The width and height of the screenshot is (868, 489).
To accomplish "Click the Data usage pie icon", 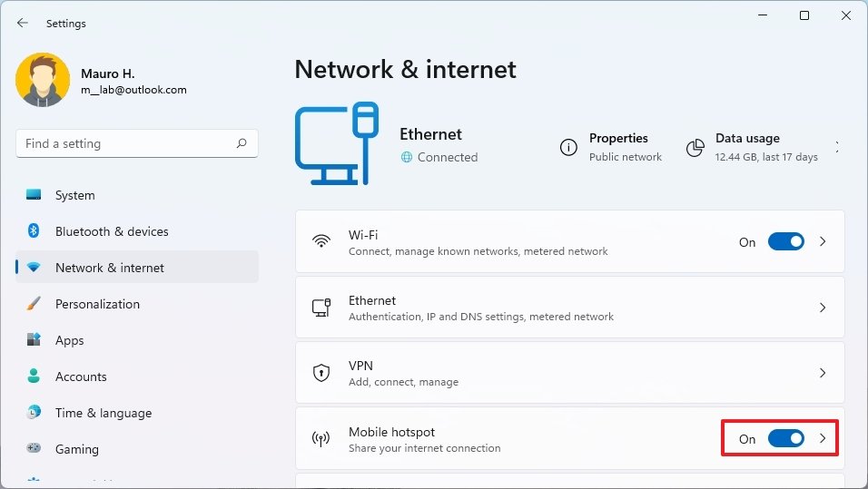I will point(695,147).
